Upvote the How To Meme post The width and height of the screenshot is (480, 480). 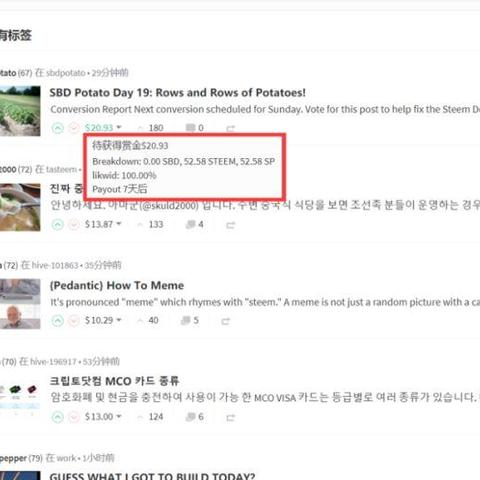(57, 321)
